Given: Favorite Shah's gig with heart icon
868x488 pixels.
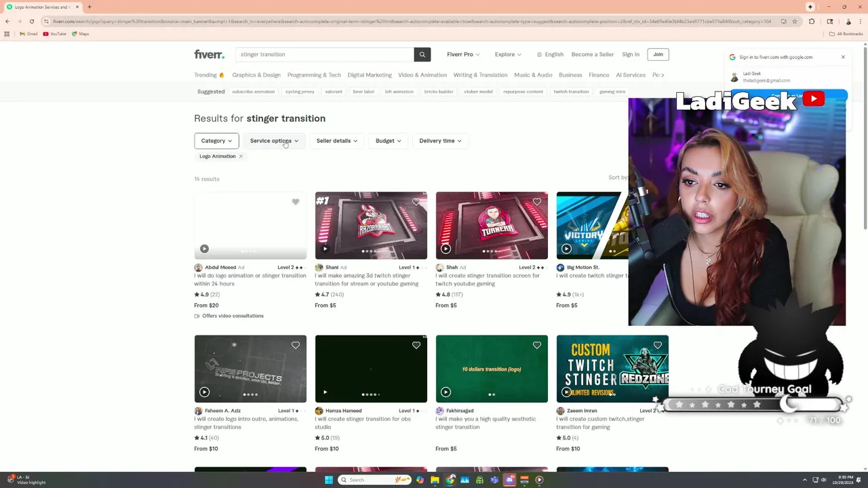Looking at the screenshot, I should click(x=537, y=202).
